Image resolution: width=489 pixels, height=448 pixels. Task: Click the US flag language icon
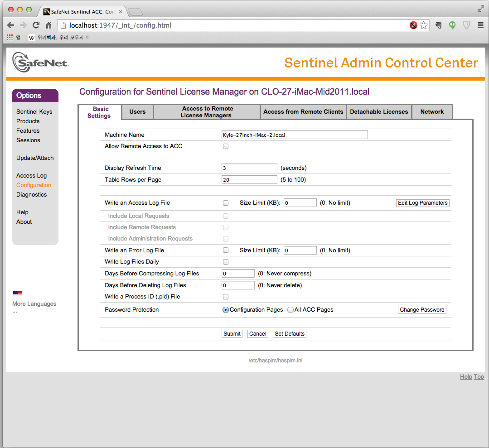point(18,294)
